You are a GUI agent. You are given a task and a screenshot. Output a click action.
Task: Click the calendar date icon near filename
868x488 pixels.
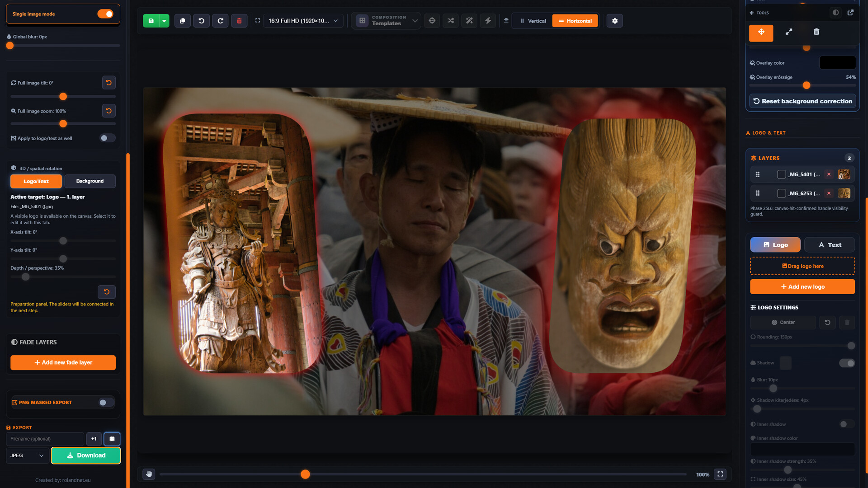tap(112, 439)
